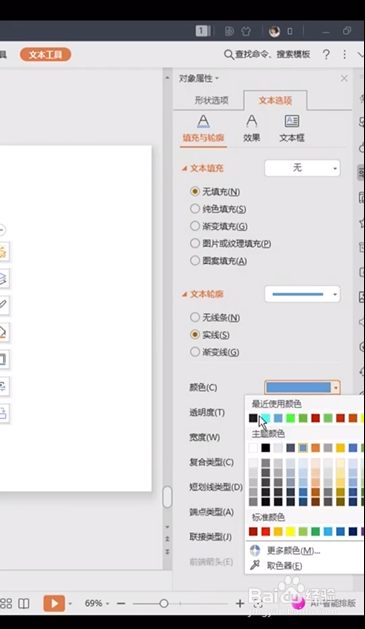Viewport: 365px width, 629px height.
Task: Click the 更多颜色 color wheel icon
Action: tap(255, 550)
